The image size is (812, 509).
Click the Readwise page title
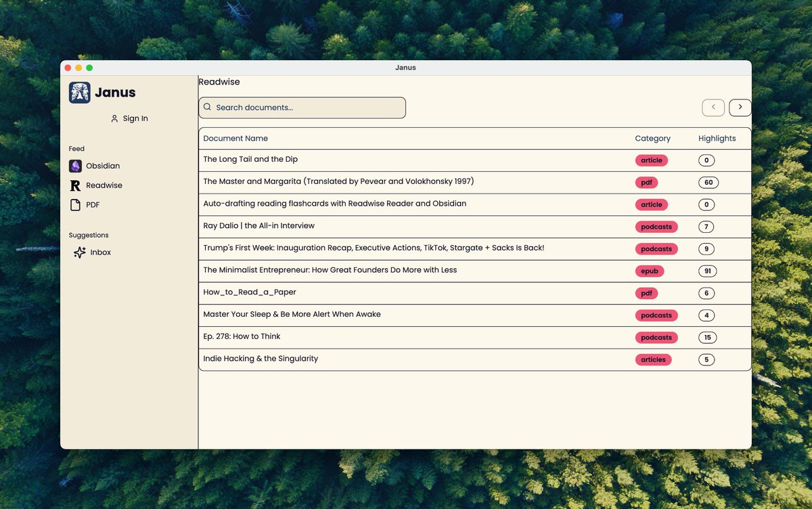219,82
